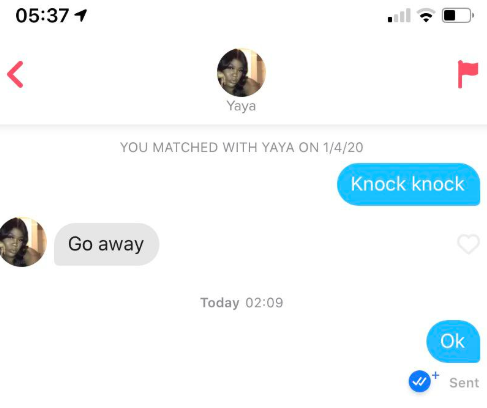Tap the 05:37 clock in the status bar

click(42, 16)
